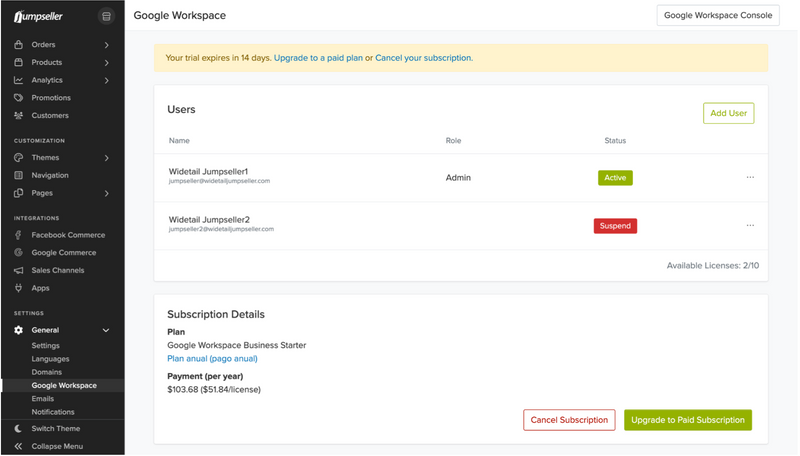This screenshot has height=456, width=800.
Task: Open the Domains settings page
Action: tap(46, 372)
